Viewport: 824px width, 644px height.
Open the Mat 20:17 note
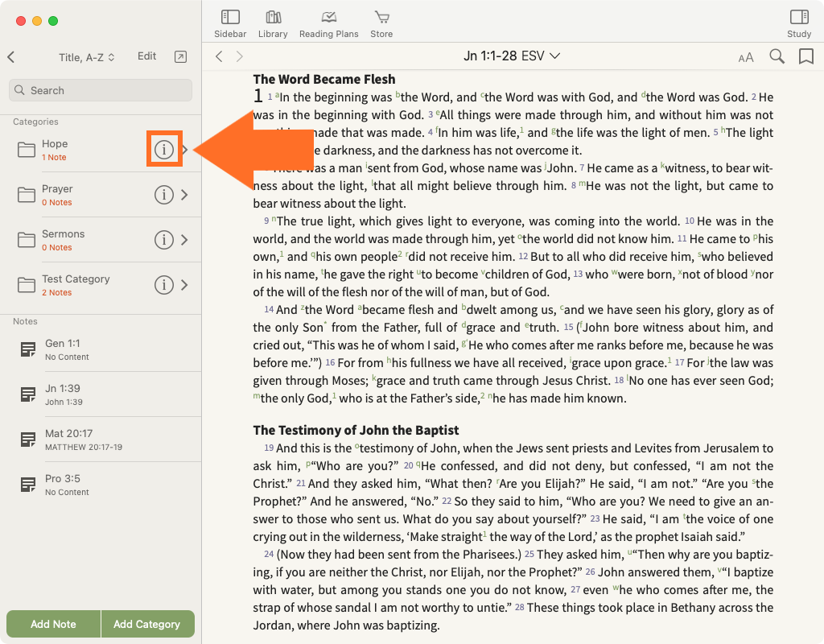pyautogui.click(x=68, y=439)
